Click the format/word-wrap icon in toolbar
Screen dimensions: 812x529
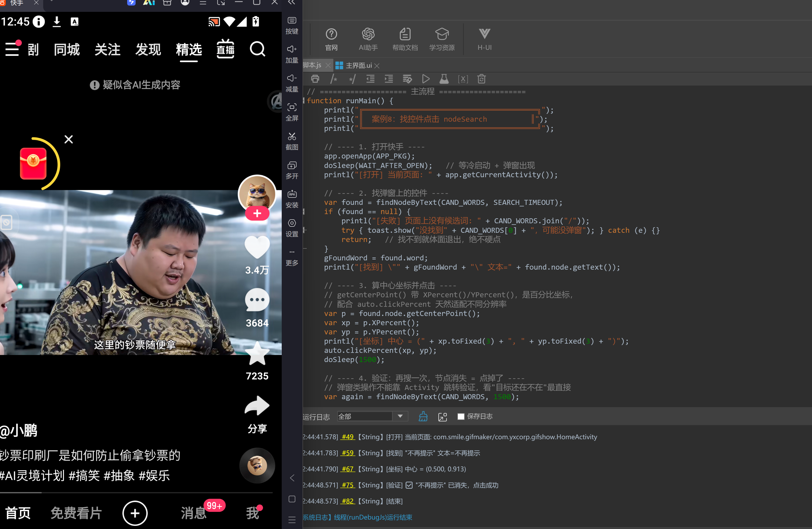click(407, 79)
